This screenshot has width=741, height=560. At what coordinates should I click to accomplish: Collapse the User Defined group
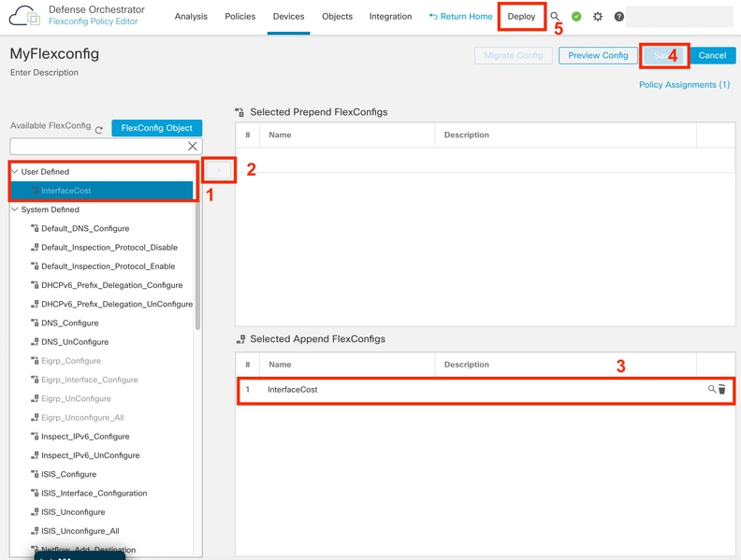click(x=15, y=171)
